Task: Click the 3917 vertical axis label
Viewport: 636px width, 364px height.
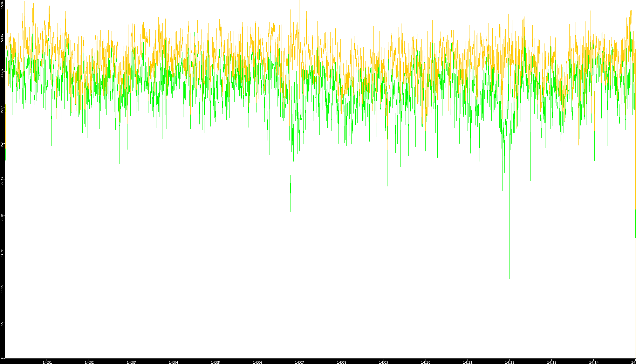Action: [2, 110]
